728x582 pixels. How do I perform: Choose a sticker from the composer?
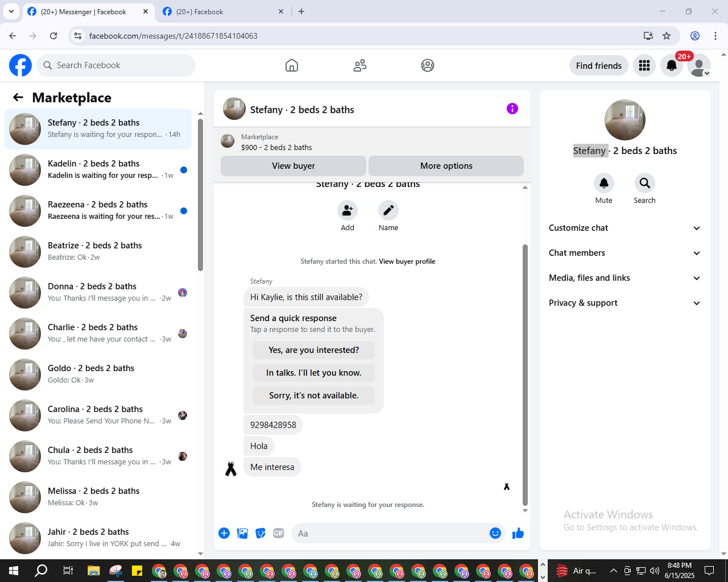[x=260, y=533]
